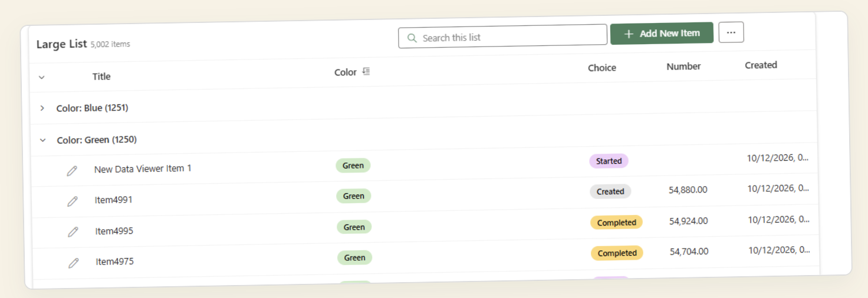Viewport: 868px width, 298px height.
Task: Click the number value 54,704.00
Action: (689, 251)
